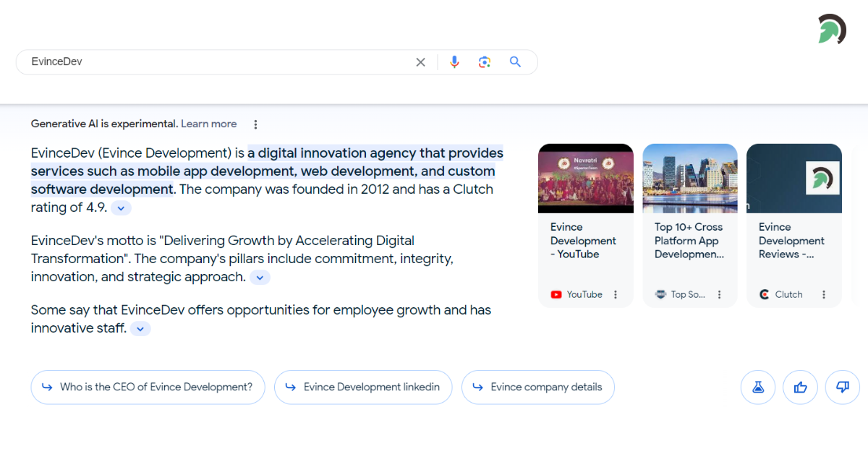868x454 pixels.
Task: Select Evince Development linkedin suggestion
Action: coord(362,387)
